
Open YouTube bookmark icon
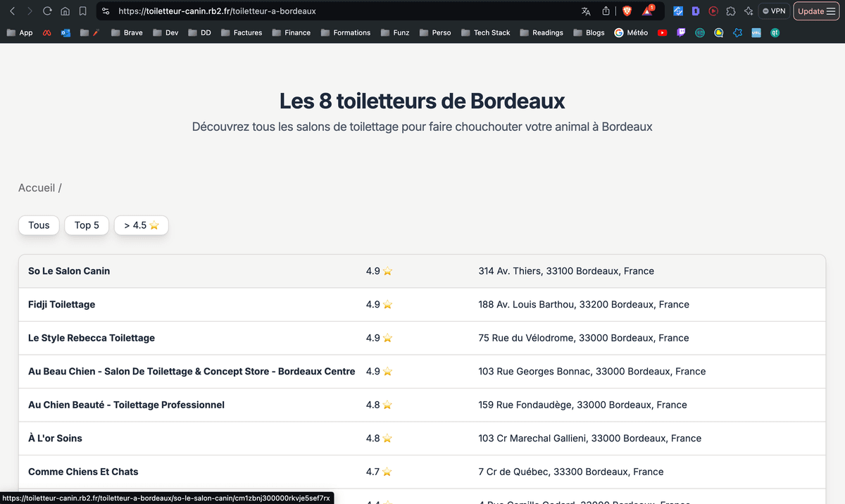662,32
